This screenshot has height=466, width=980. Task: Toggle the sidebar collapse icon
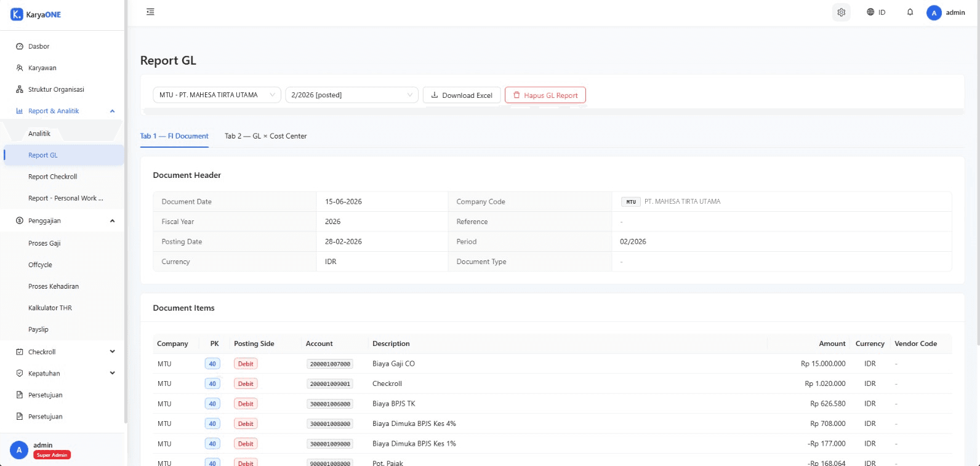150,12
